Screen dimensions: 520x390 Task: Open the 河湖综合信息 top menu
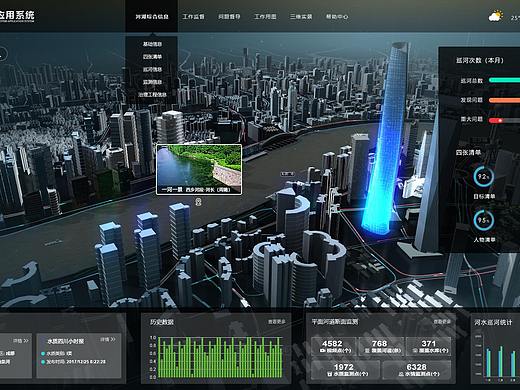(x=152, y=16)
